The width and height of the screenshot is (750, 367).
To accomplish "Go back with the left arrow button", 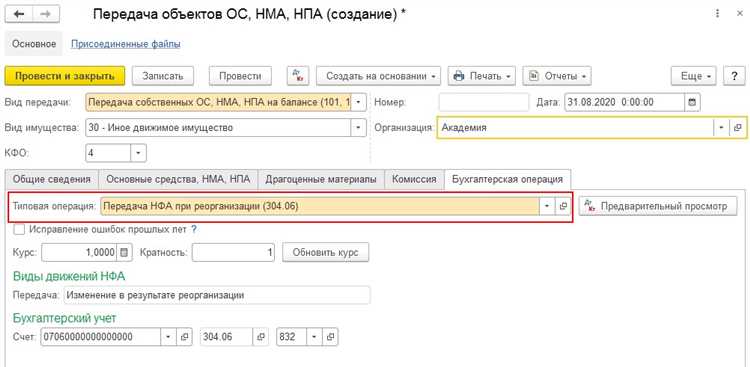I will click(20, 14).
